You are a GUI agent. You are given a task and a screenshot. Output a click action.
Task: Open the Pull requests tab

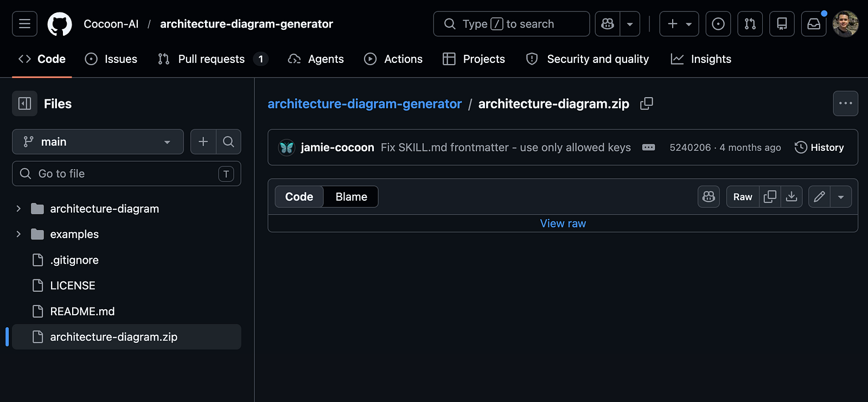pyautogui.click(x=213, y=59)
